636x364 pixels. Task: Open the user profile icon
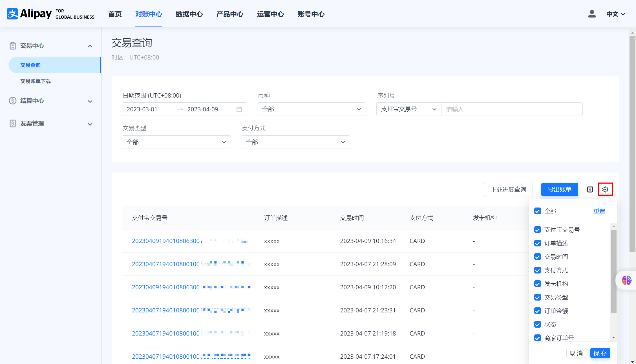[x=592, y=14]
